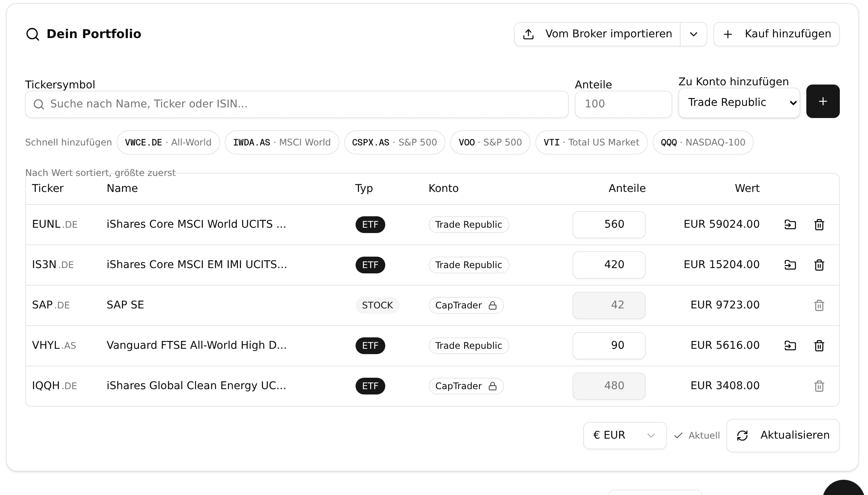Click the locked IQQH.DE shares field 480
The height and width of the screenshot is (495, 868).
pos(609,386)
